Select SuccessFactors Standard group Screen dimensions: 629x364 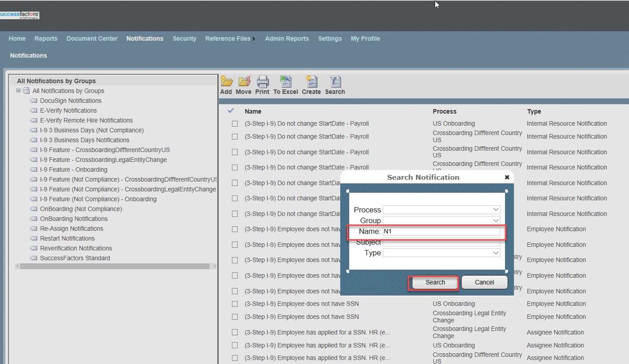(x=75, y=258)
